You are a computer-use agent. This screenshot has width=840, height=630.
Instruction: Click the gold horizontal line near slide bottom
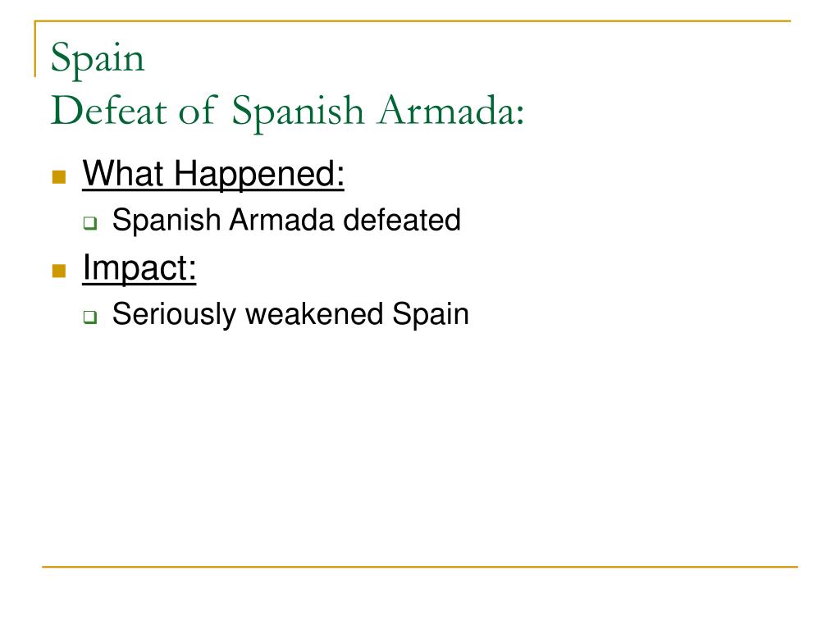coord(420,566)
